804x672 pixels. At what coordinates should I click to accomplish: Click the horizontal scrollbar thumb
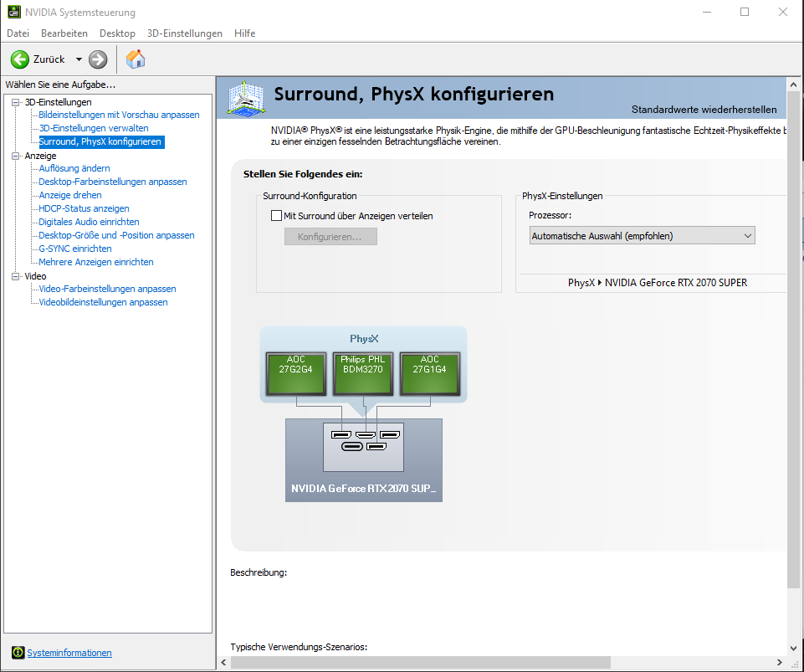[421, 662]
